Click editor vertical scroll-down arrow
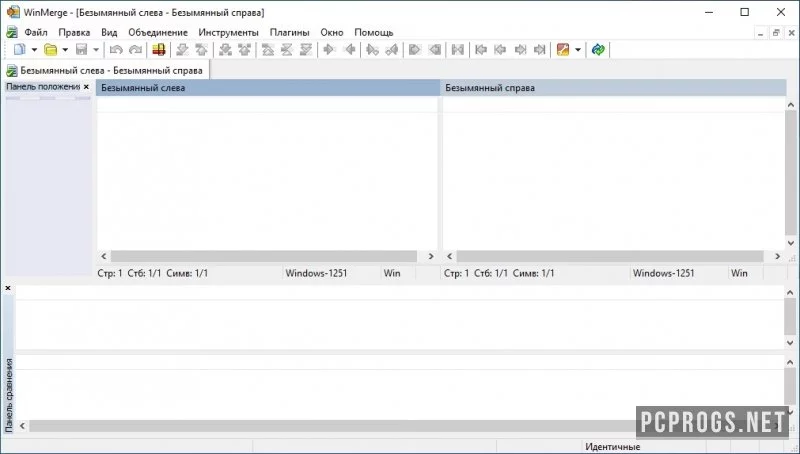800x454 pixels. point(791,243)
